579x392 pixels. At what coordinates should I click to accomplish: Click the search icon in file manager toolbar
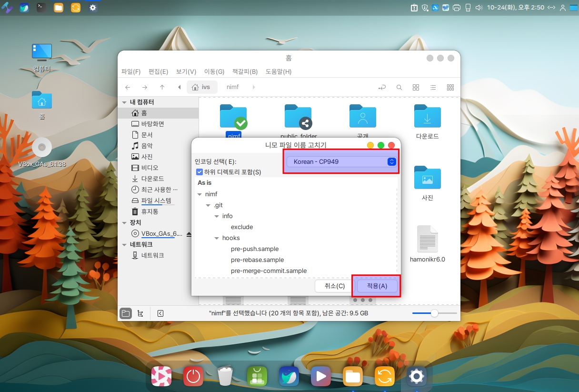(399, 87)
